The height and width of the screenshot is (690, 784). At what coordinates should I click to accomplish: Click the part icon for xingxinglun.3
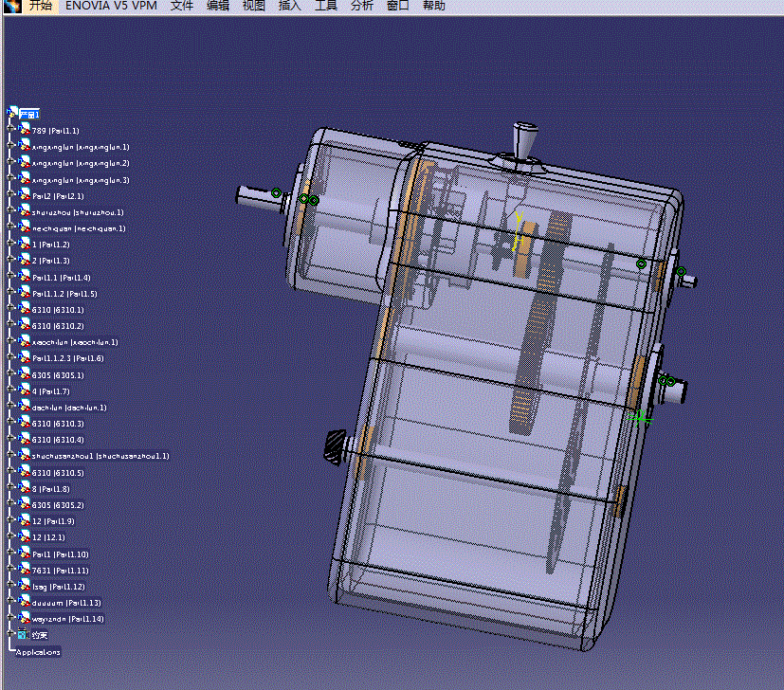point(24,178)
